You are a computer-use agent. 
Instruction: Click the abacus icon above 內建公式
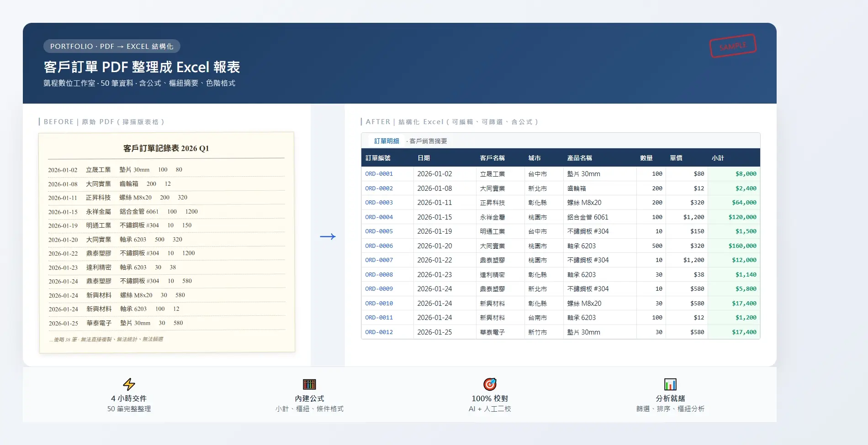coord(309,384)
